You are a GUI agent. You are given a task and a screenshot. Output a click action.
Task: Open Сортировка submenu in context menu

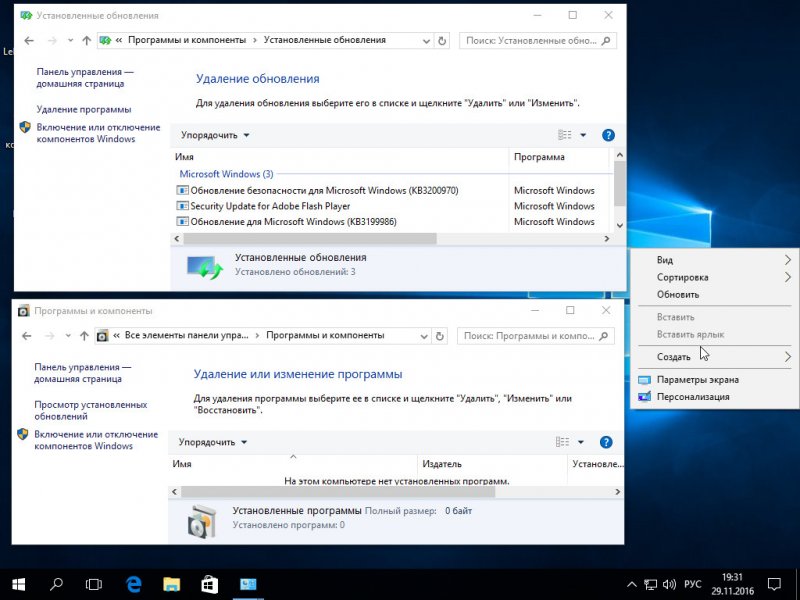[x=715, y=278]
